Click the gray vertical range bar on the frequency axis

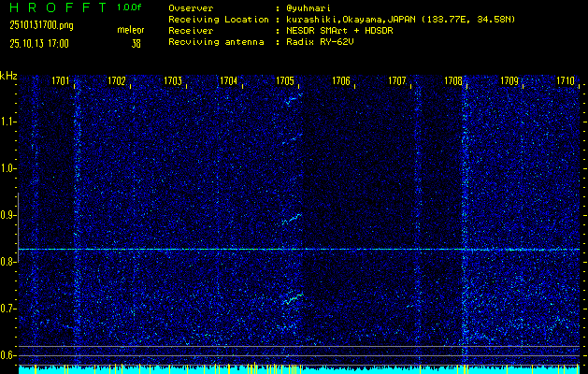[18, 228]
